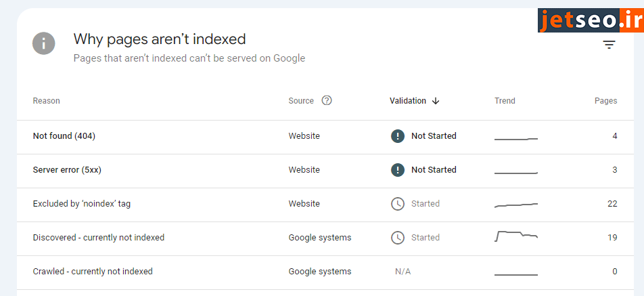
Task: Click the Reason column header
Action: tap(47, 101)
